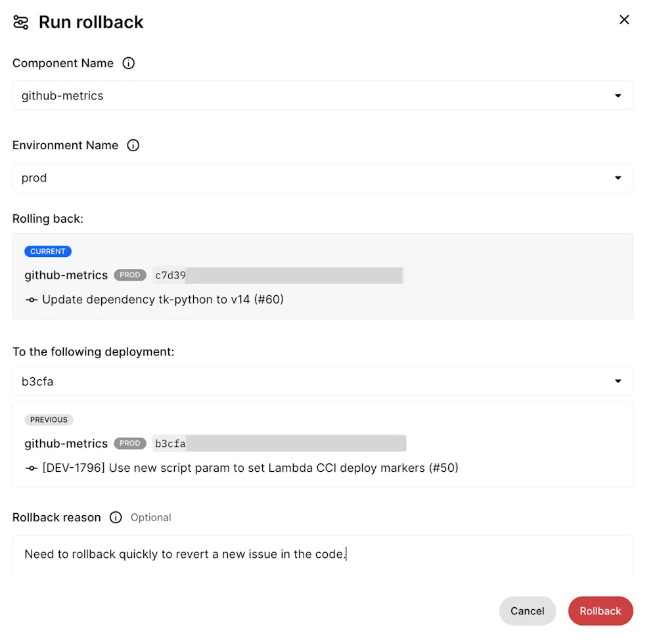Click the Rollback reason info icon

[116, 518]
